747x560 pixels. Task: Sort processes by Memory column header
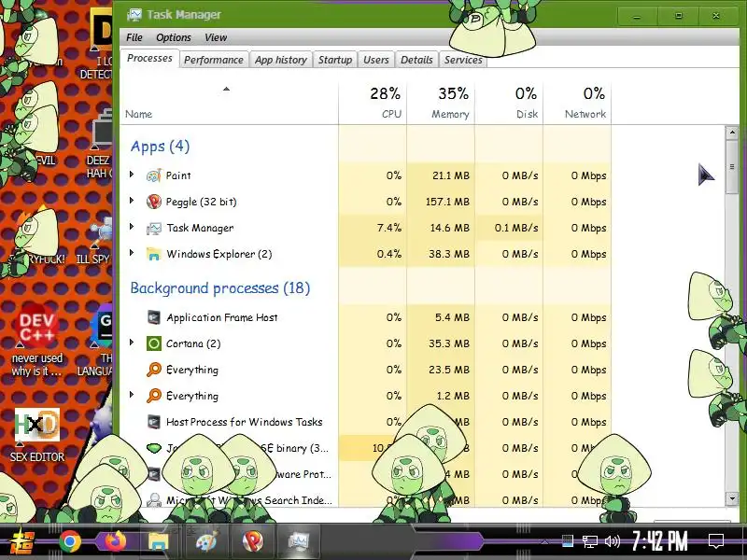pyautogui.click(x=441, y=104)
